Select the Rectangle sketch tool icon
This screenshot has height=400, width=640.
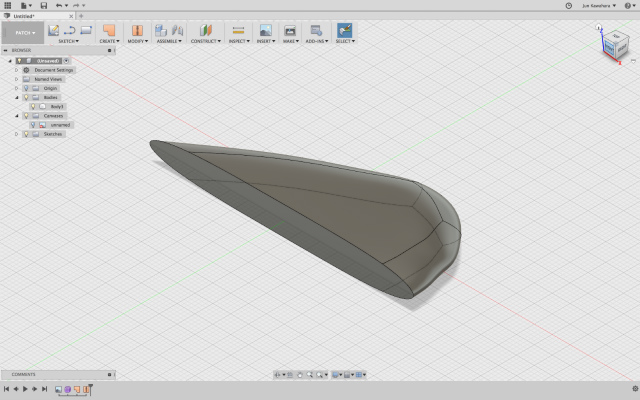click(86, 30)
